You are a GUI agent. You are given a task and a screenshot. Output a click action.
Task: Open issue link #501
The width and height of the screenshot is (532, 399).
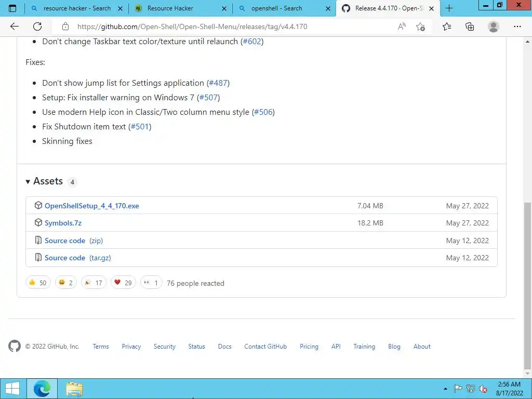tap(140, 127)
